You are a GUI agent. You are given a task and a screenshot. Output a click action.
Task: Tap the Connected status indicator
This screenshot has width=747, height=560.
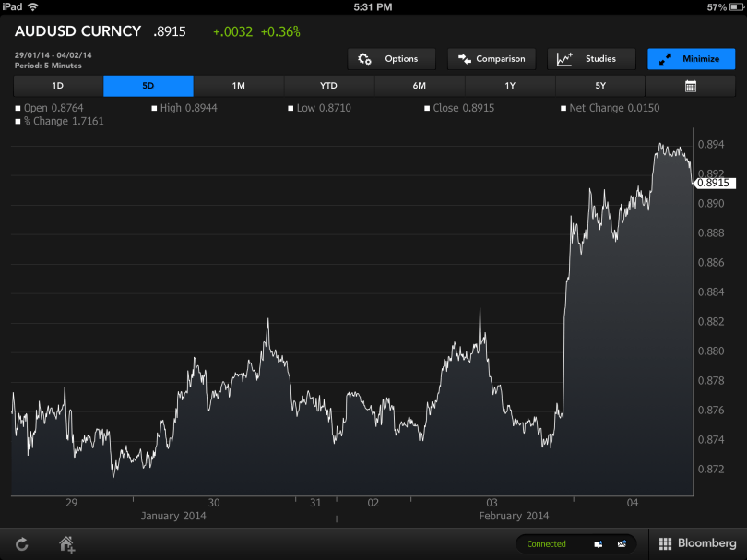pyautogui.click(x=546, y=544)
